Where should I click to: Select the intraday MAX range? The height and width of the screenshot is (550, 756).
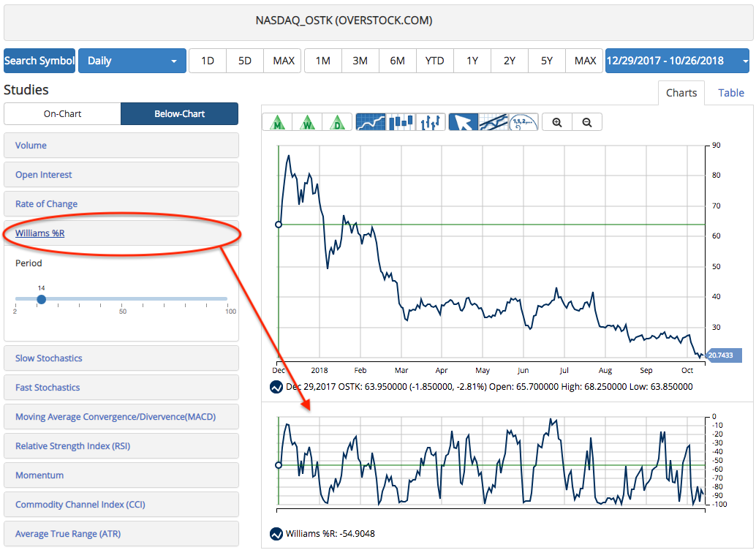283,61
